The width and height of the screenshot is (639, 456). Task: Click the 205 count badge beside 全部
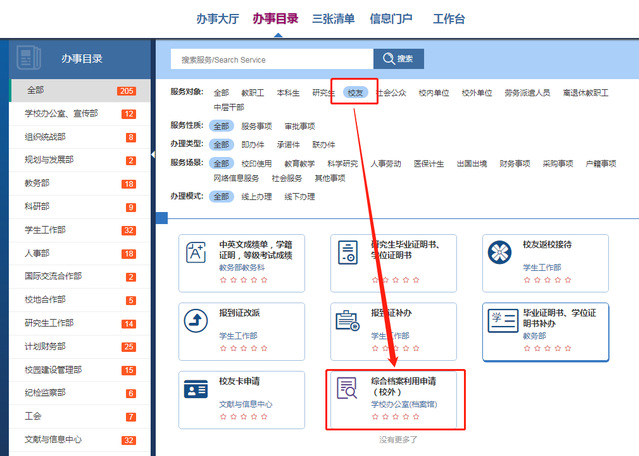coord(127,91)
